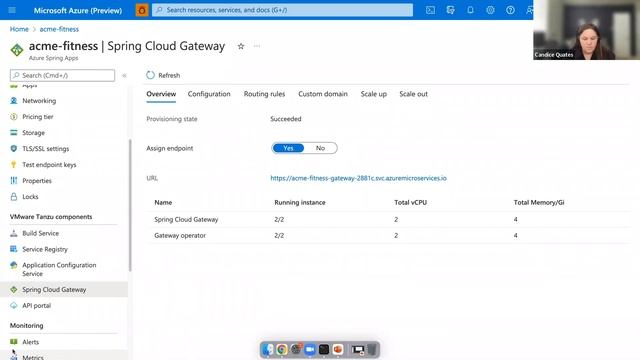Switch to the Overview tab
Image resolution: width=640 pixels, height=360 pixels.
[x=161, y=94]
